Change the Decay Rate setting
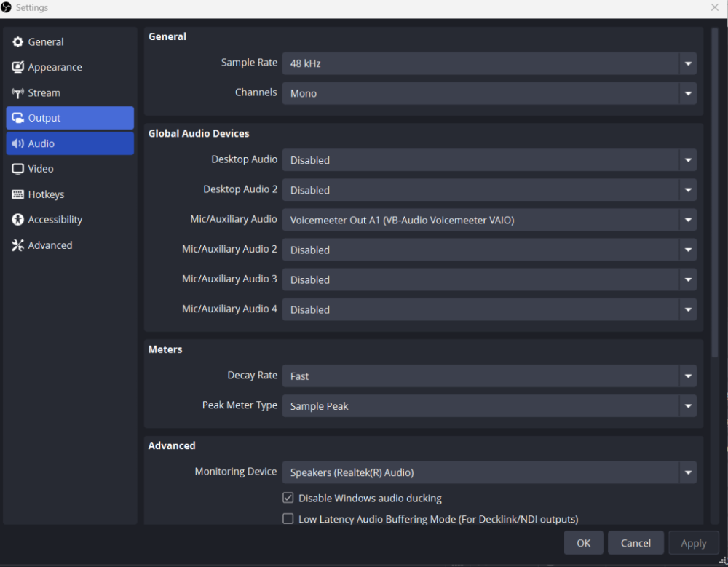 [x=687, y=376]
